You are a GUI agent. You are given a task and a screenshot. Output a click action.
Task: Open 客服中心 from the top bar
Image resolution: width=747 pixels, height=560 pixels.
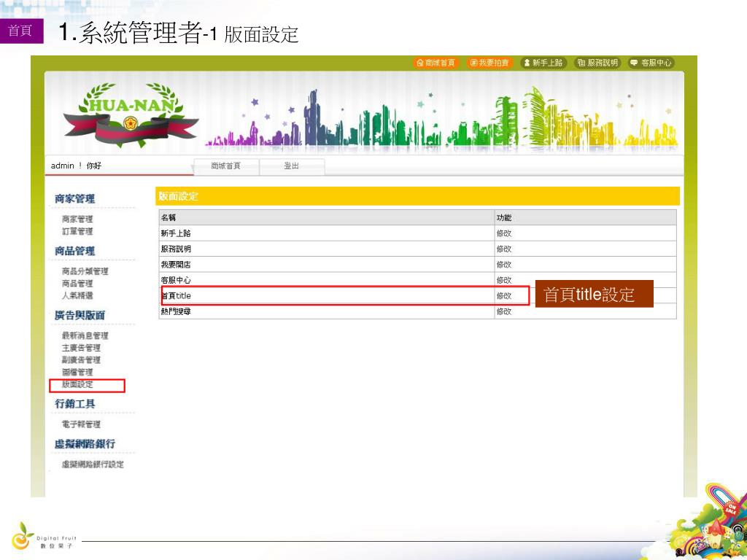(x=651, y=63)
